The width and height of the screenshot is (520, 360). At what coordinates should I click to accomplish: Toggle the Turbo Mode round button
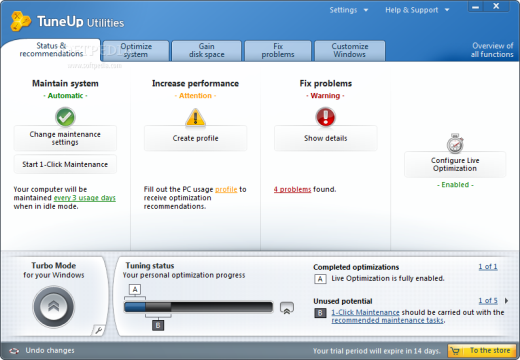pos(53,307)
